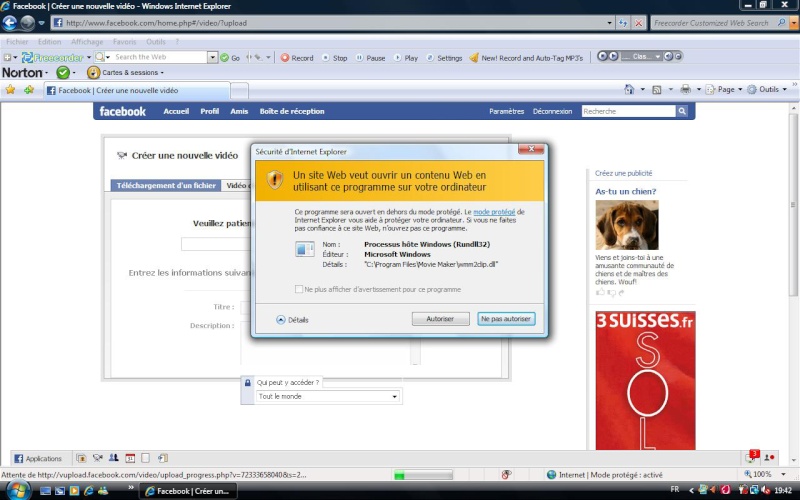The image size is (800, 500).
Task: Click Add to Favorites star-plus icon
Action: pos(29,90)
